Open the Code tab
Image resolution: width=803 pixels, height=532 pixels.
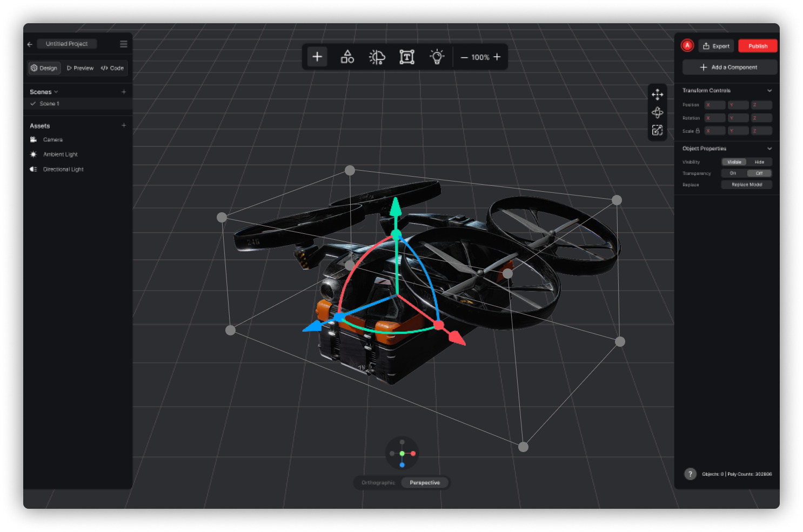tap(112, 68)
